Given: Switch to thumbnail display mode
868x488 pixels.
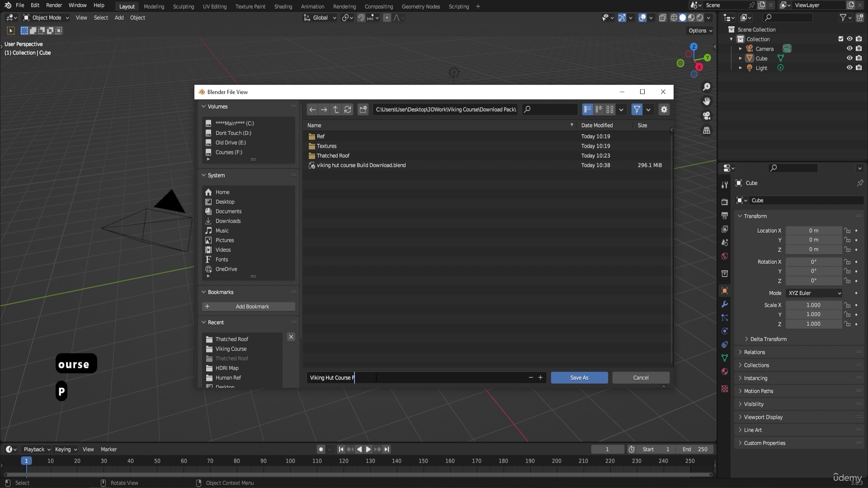Looking at the screenshot, I should pos(610,109).
